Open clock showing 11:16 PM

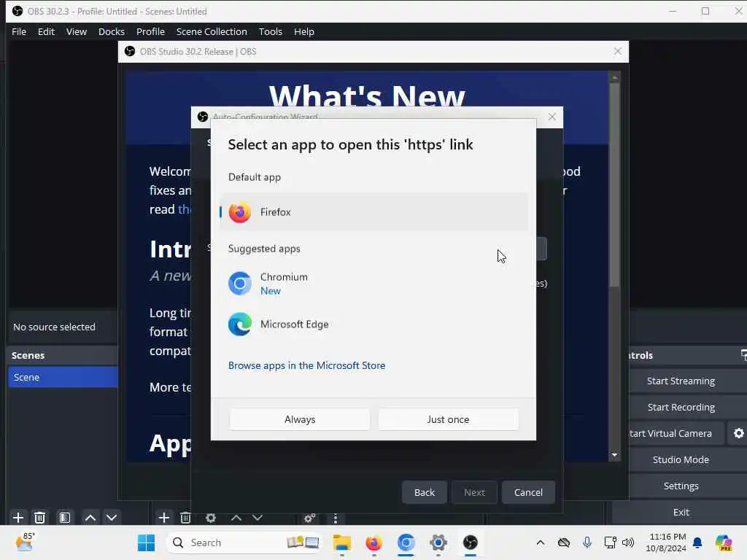[665, 542]
